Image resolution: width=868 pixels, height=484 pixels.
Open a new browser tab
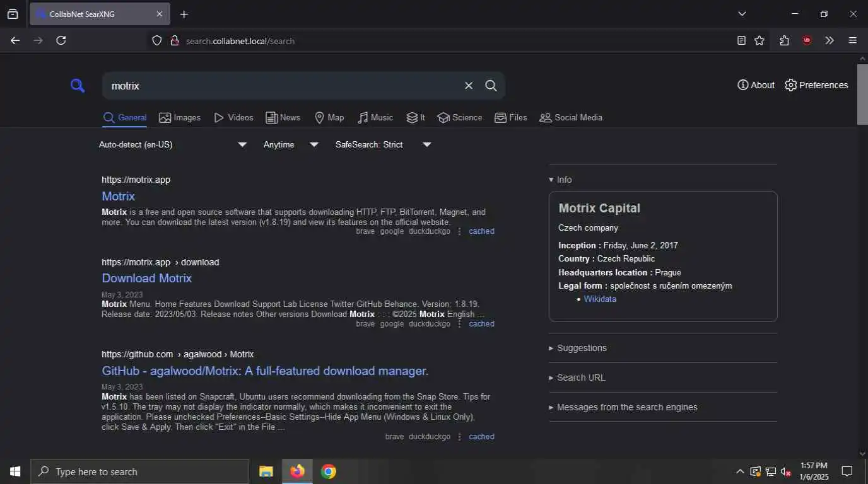point(184,14)
